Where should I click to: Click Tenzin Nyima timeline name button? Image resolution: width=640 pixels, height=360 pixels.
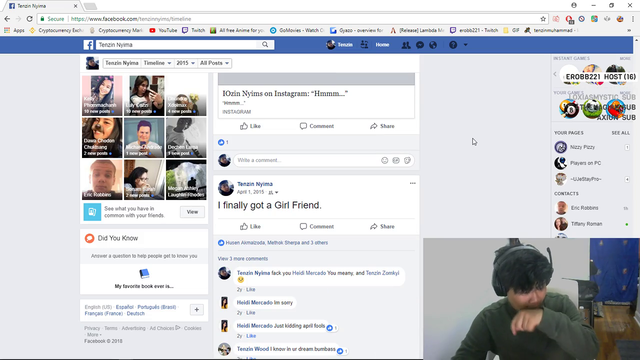pos(122,63)
